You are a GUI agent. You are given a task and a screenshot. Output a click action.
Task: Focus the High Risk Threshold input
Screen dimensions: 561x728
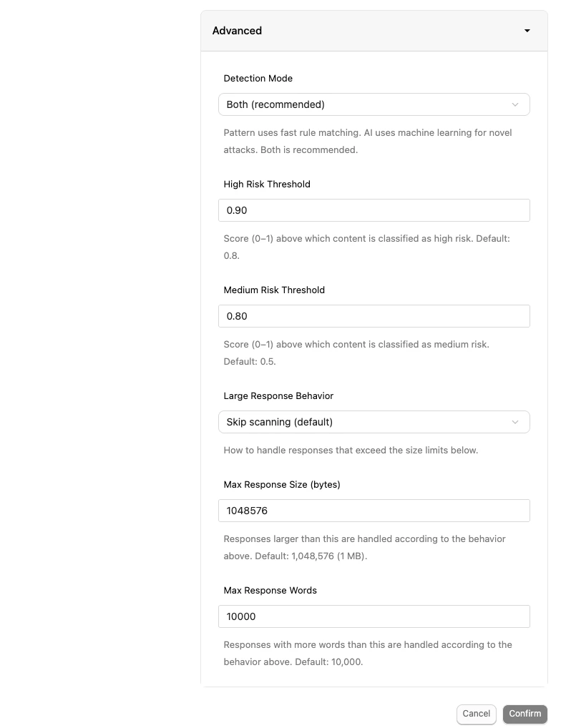[374, 210]
